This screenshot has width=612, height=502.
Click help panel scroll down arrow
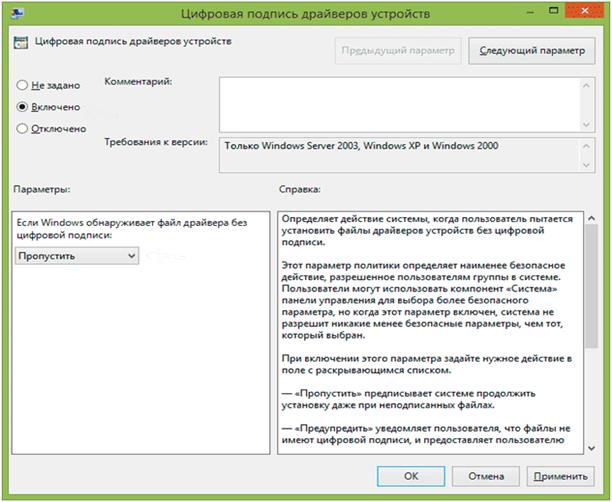(592, 448)
